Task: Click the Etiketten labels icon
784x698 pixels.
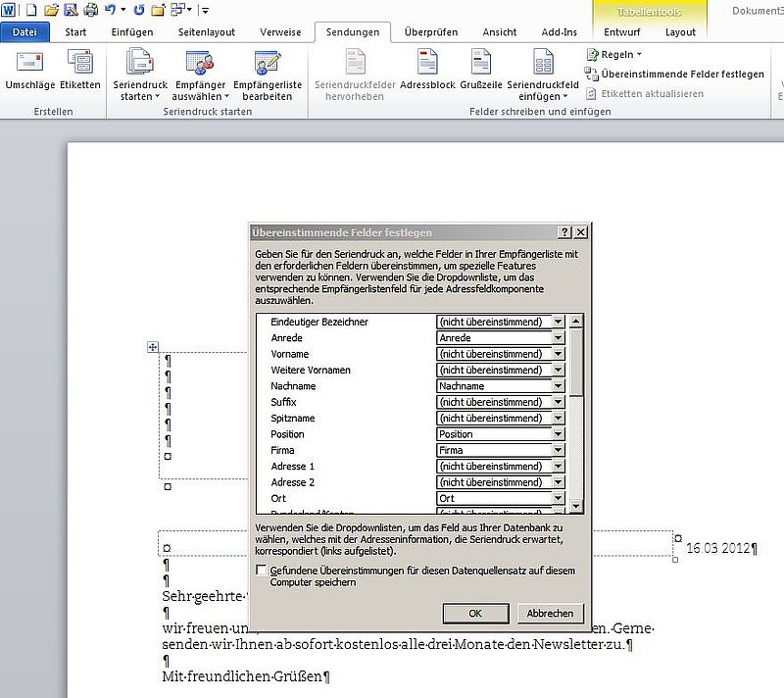Action: pos(80,62)
